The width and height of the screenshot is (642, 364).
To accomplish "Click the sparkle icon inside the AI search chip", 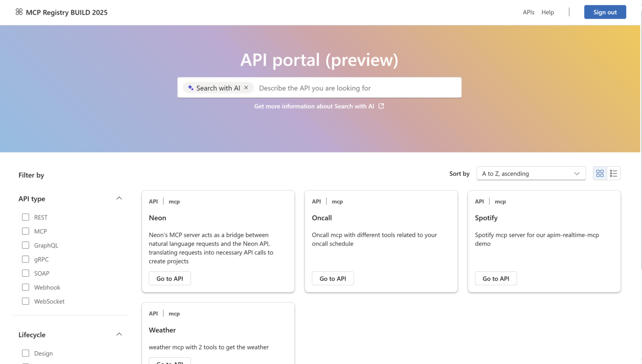I will pos(191,88).
